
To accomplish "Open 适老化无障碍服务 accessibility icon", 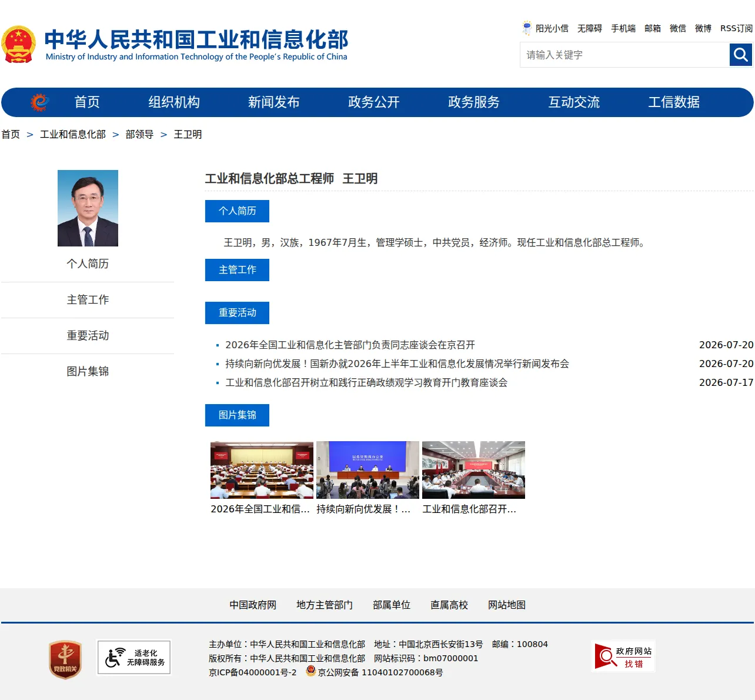I will click(134, 658).
